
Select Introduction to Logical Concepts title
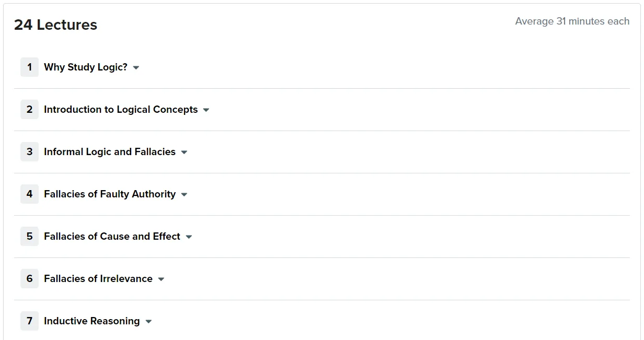(x=121, y=110)
